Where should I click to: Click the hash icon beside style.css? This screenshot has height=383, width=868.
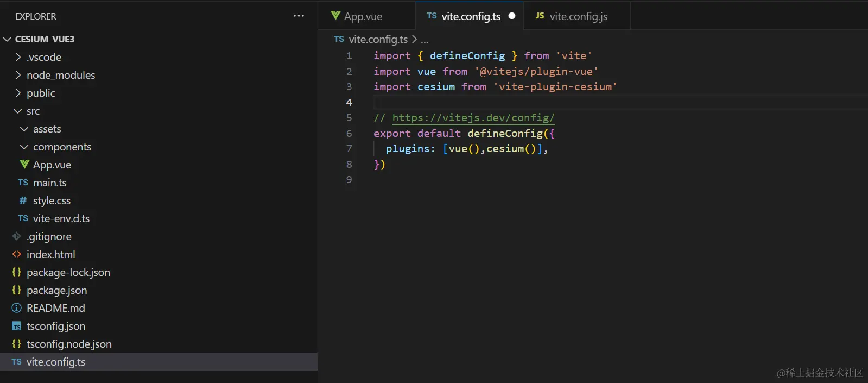click(23, 200)
